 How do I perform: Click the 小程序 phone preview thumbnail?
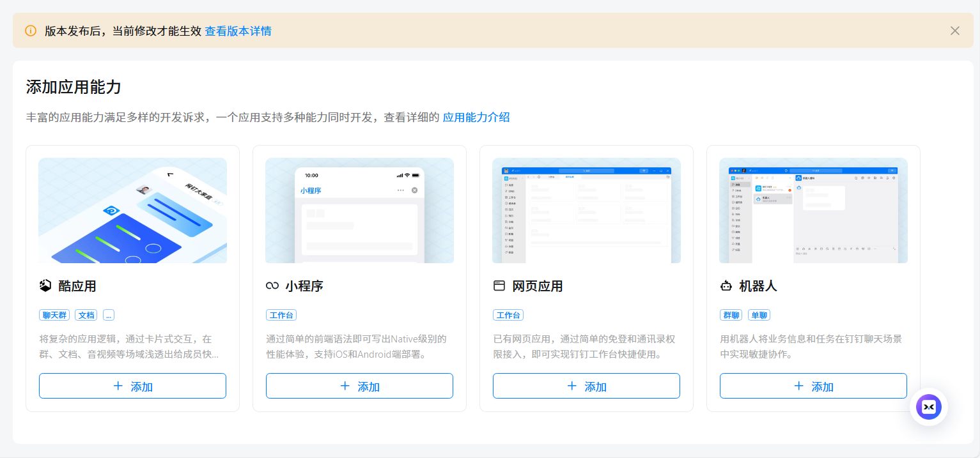point(359,210)
